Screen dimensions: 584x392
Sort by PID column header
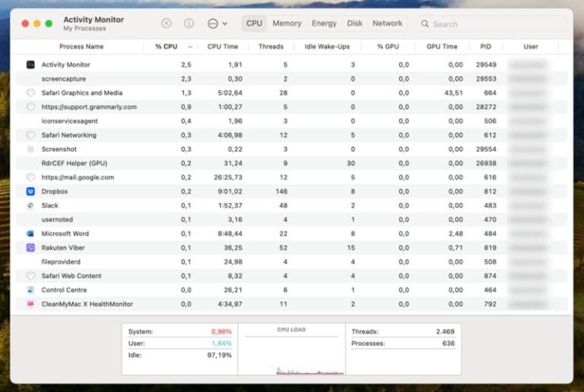[x=485, y=46]
